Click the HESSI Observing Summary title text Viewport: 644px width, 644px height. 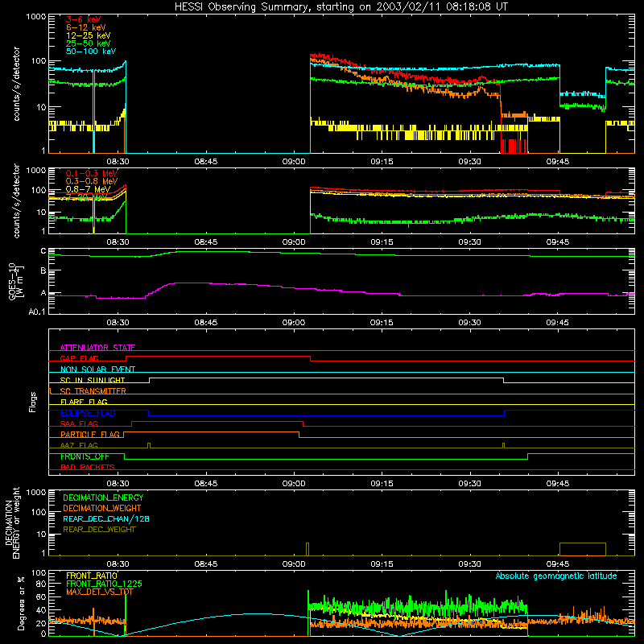tap(341, 6)
